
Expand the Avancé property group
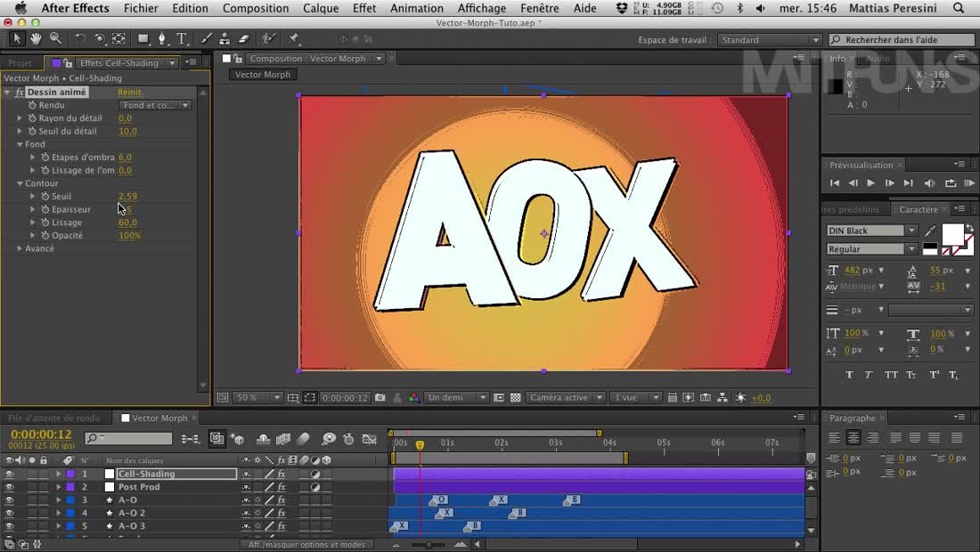click(20, 248)
